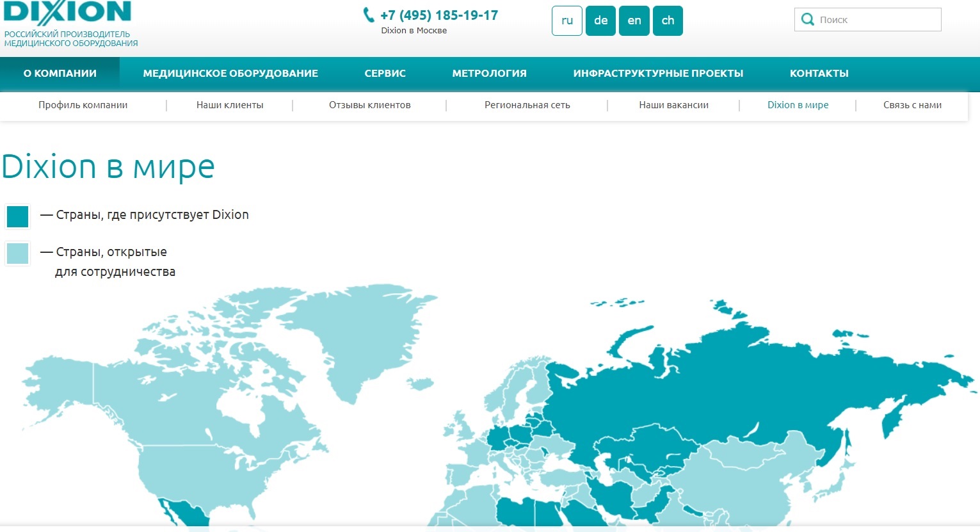Screen dimensions: 980x532
Task: Switch site language to English (en)
Action: (634, 20)
